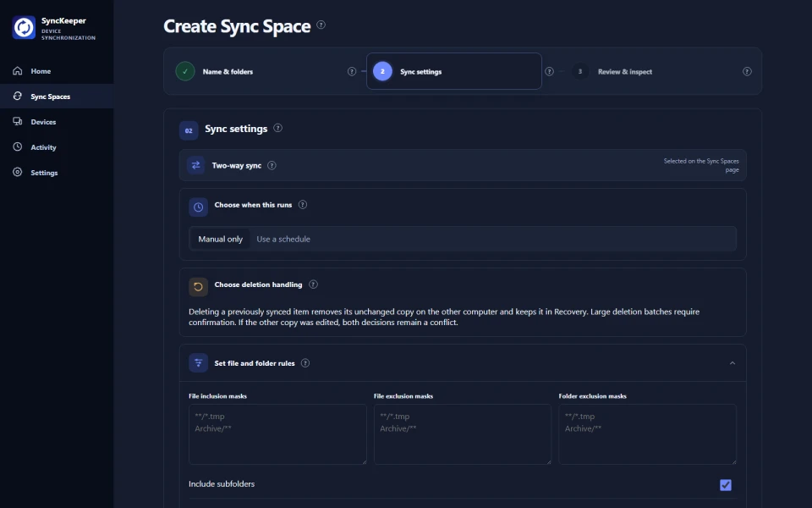Click the File exclusion masks label
The width and height of the screenshot is (812, 508).
[403, 396]
